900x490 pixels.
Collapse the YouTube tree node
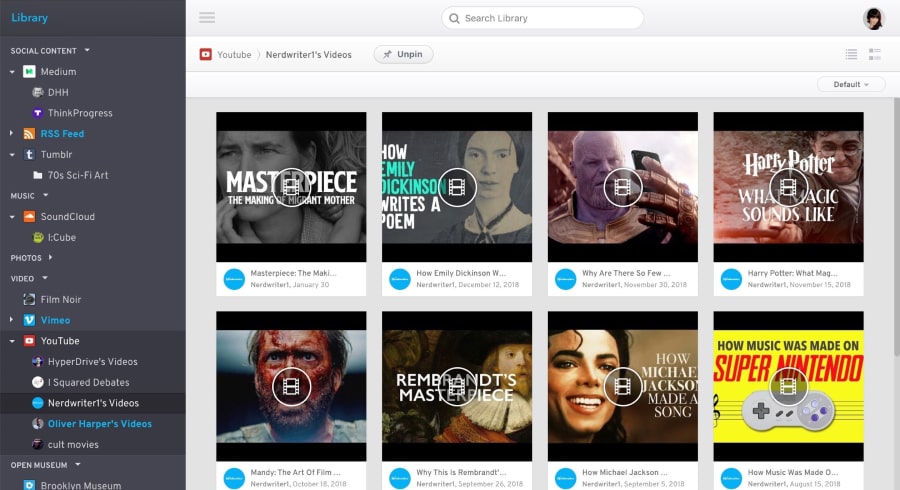click(x=12, y=341)
